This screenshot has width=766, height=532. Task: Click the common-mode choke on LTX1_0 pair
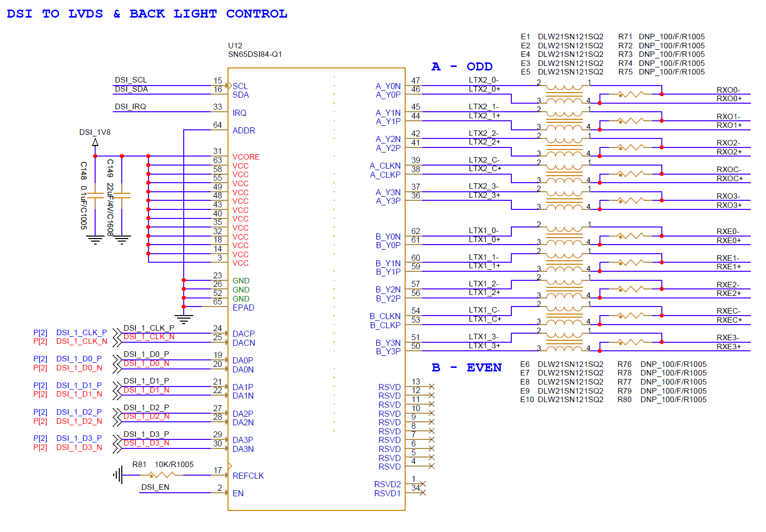[564, 236]
